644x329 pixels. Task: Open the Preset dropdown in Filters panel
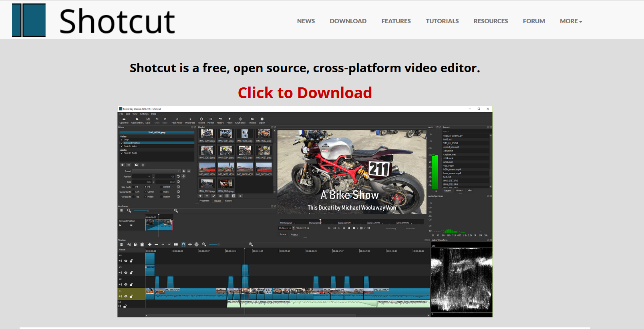pyautogui.click(x=157, y=171)
